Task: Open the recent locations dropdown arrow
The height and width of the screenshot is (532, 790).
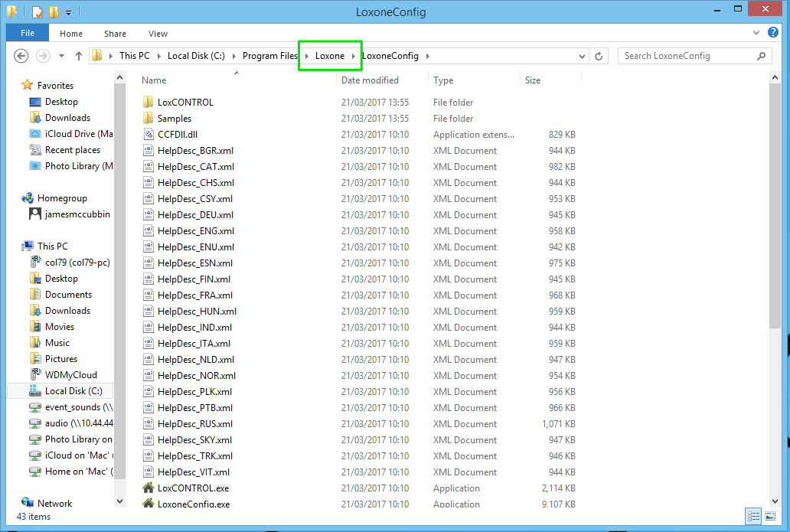Action: 61,56
